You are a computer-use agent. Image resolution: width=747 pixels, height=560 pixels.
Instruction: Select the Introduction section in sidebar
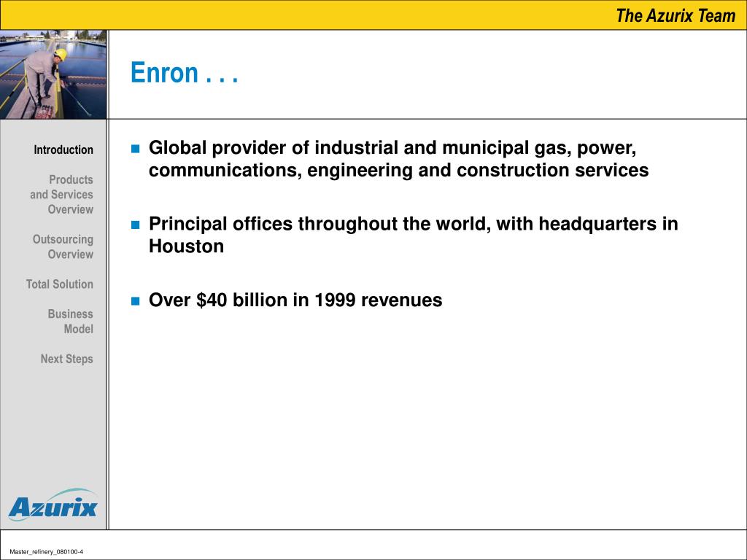[63, 150]
